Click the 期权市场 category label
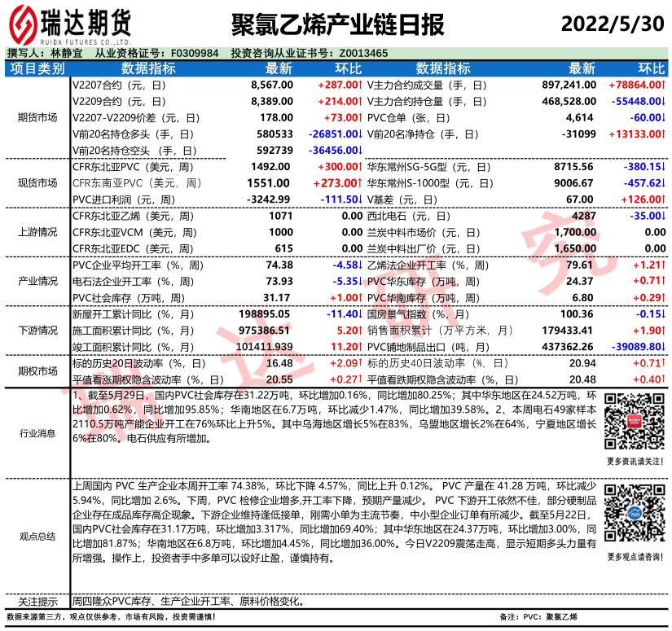The height and width of the screenshot is (631, 672). click(37, 370)
